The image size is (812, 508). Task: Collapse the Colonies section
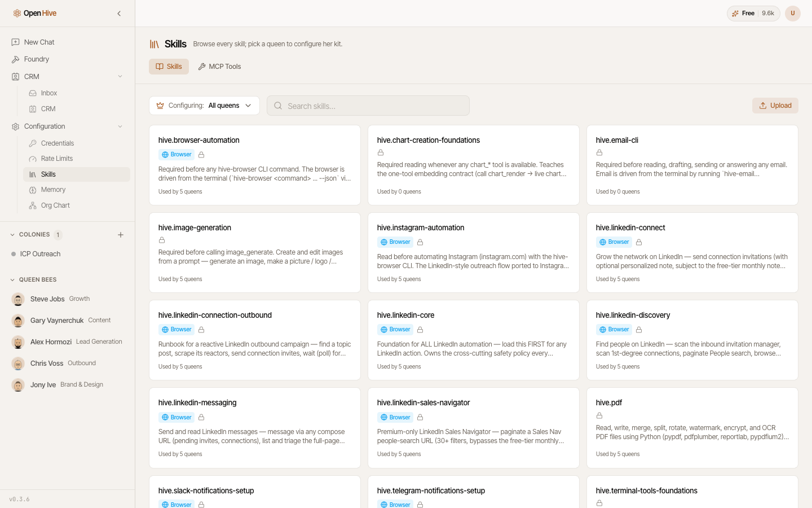coord(12,235)
